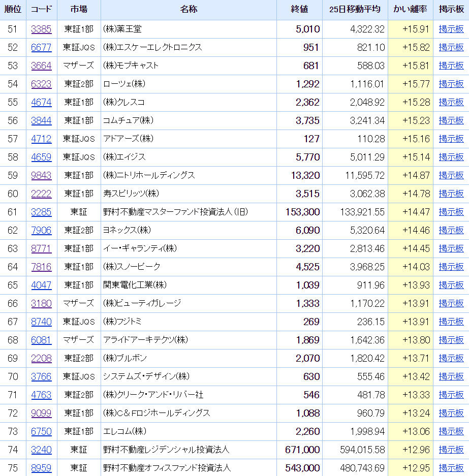Screen dimensions: 469x476
Task: Select moving average 594,015.58 cell
Action: [x=355, y=450]
